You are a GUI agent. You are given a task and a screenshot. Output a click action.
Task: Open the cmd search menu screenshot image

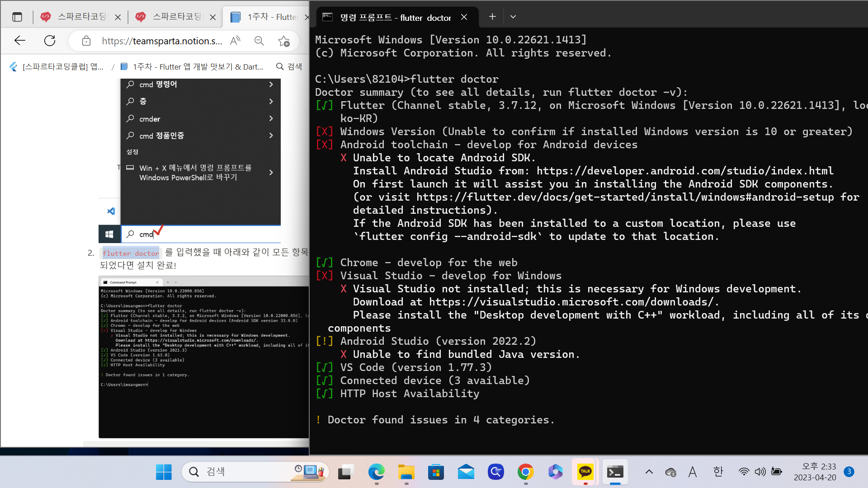pyautogui.click(x=190, y=161)
